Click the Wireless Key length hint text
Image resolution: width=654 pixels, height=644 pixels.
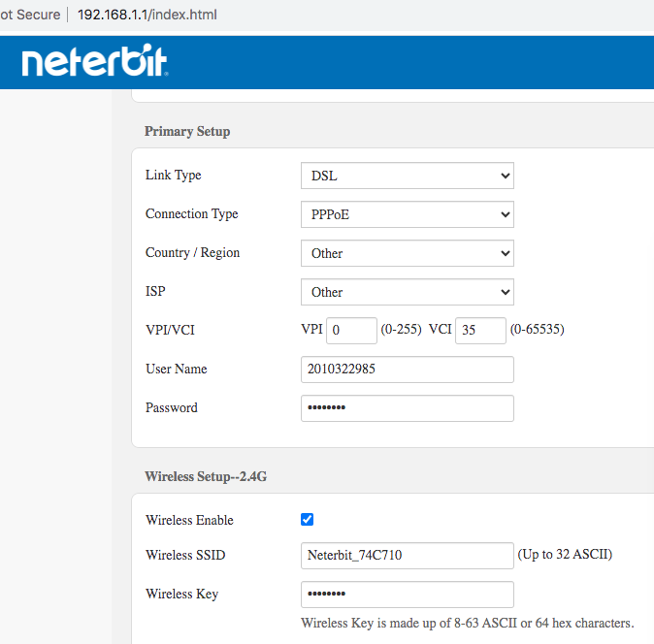467,624
